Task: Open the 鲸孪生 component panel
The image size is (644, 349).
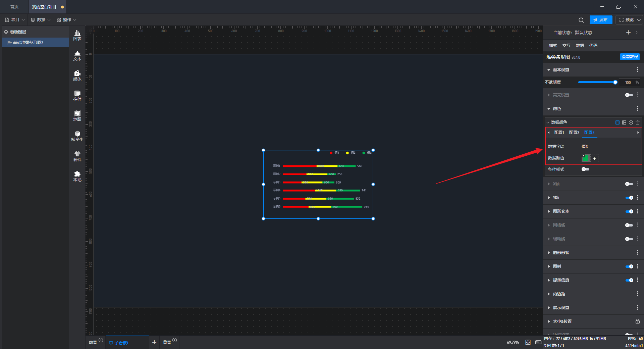Action: (x=77, y=136)
